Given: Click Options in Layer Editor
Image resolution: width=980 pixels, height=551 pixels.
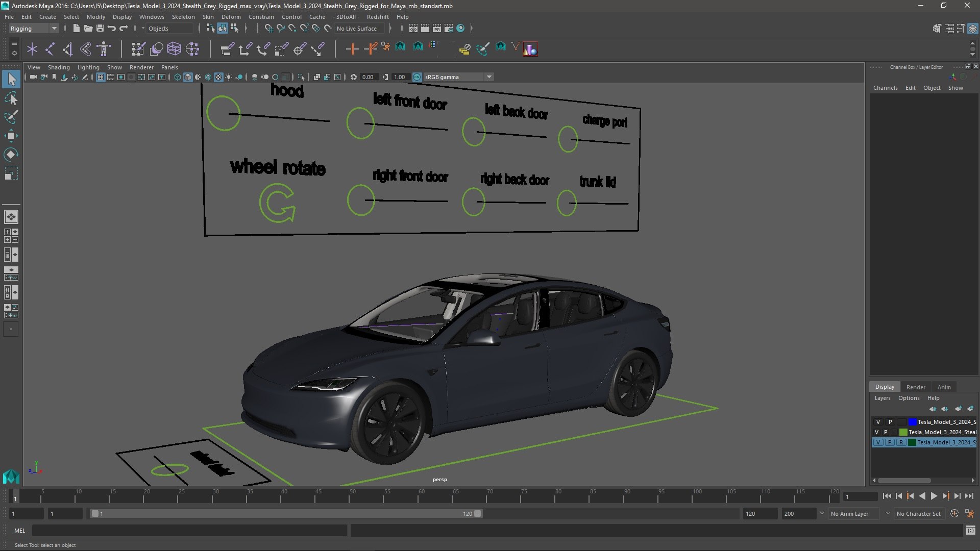Looking at the screenshot, I should coord(909,398).
